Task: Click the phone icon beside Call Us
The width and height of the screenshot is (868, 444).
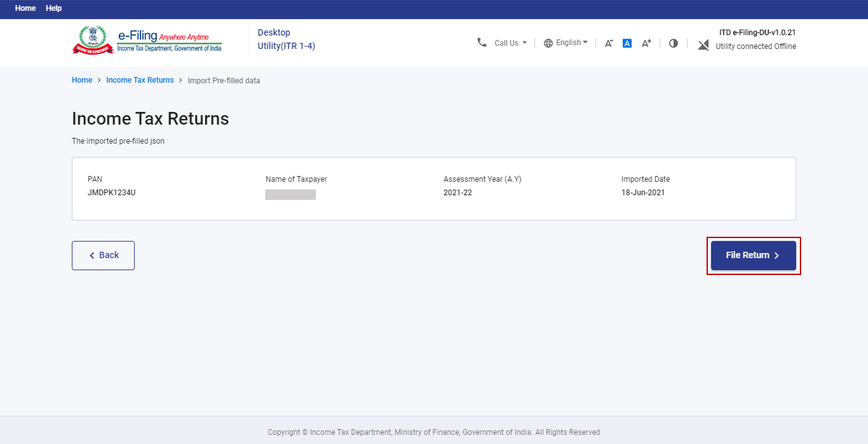Action: pyautogui.click(x=482, y=43)
